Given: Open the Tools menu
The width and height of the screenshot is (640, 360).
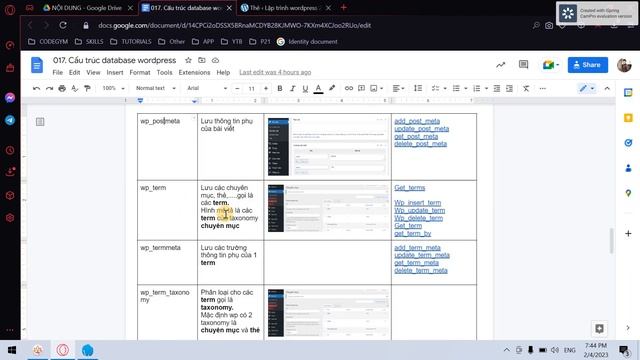Looking at the screenshot, I should 164,72.
